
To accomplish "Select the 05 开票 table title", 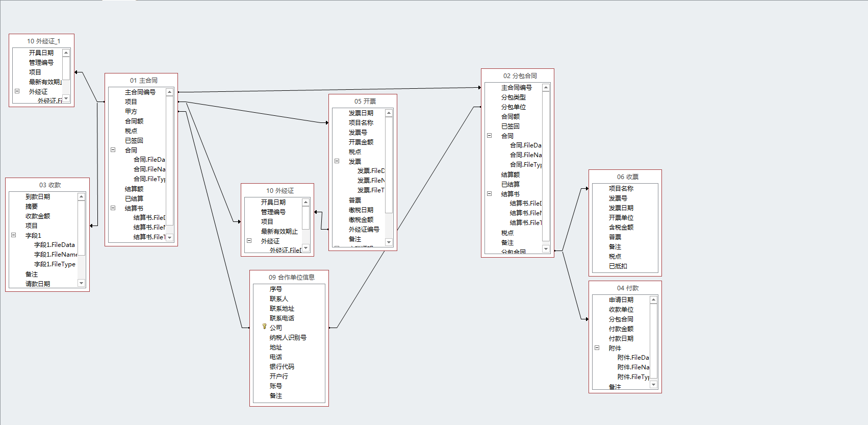I will (365, 101).
